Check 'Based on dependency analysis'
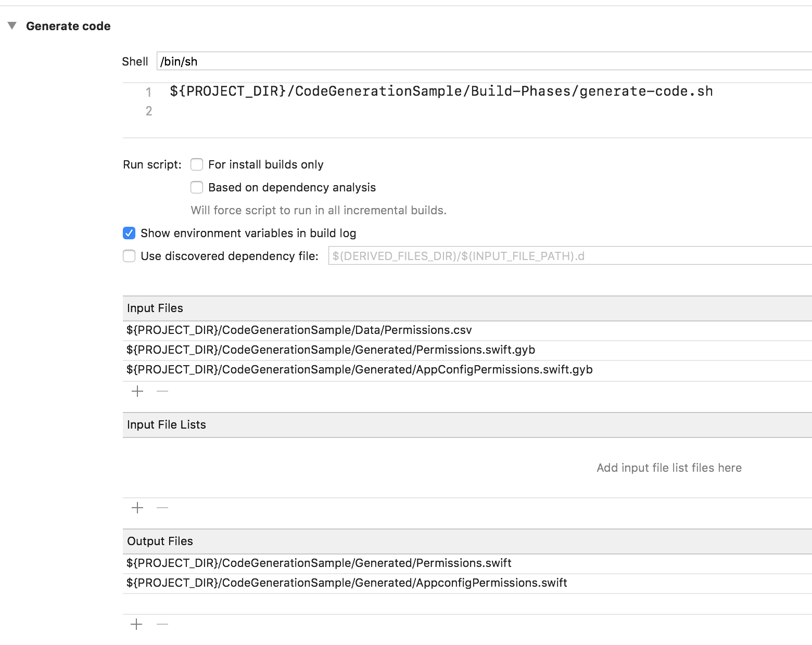 coord(196,187)
